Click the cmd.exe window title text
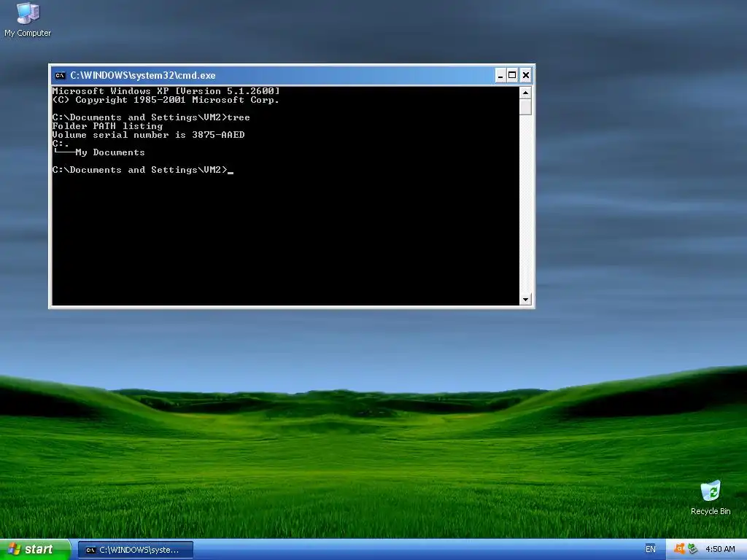Image resolution: width=747 pixels, height=560 pixels. [143, 75]
